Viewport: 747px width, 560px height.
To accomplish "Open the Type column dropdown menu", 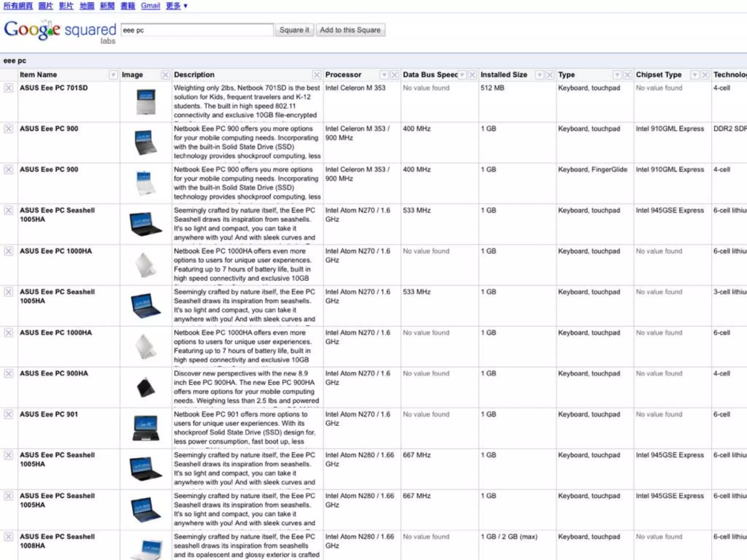I will (617, 75).
